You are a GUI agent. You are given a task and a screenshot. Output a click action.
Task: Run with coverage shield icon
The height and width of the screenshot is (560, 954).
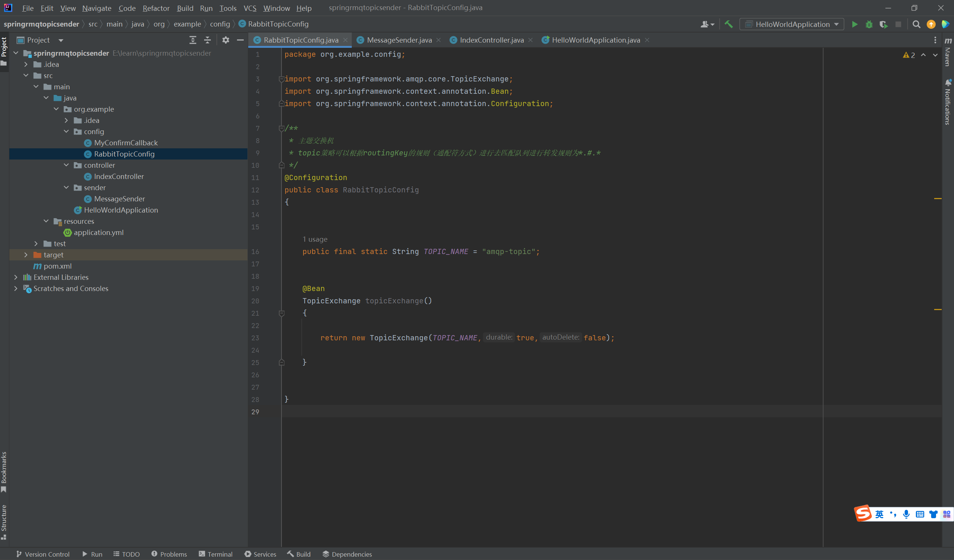884,24
